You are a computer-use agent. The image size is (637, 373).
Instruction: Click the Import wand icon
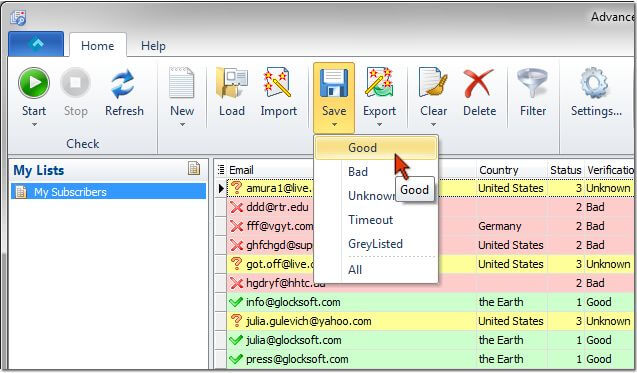tap(278, 83)
